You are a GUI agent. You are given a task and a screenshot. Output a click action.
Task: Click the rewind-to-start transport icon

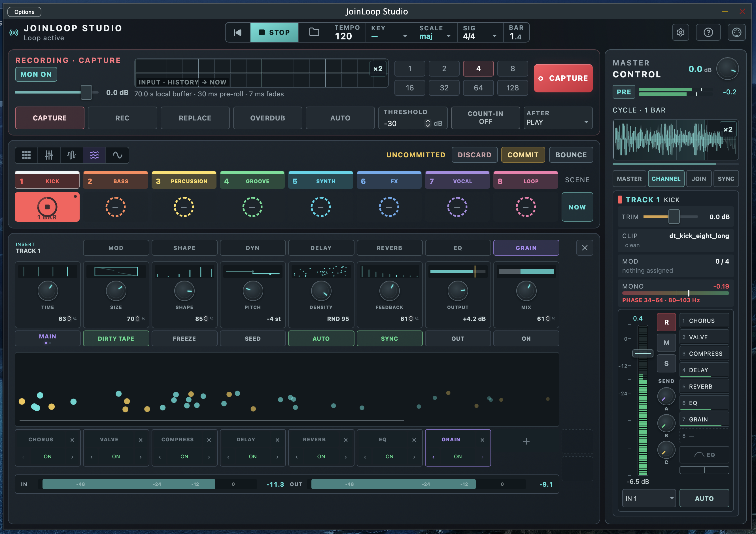pyautogui.click(x=237, y=32)
